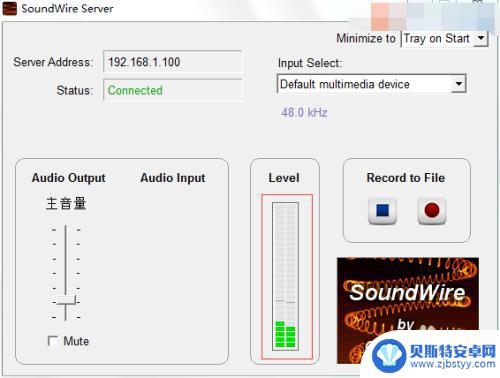
Task: Click the Record to File label
Action: pyautogui.click(x=406, y=178)
